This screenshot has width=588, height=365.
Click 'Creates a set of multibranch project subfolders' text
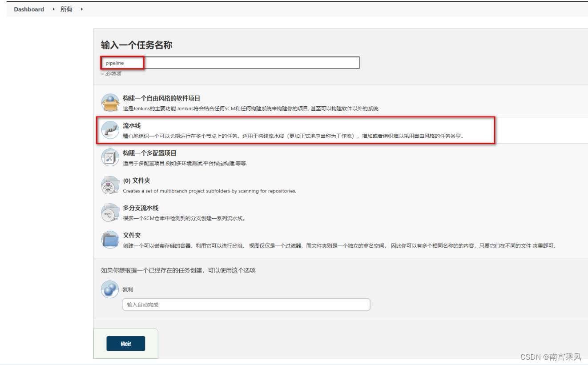pos(209,191)
